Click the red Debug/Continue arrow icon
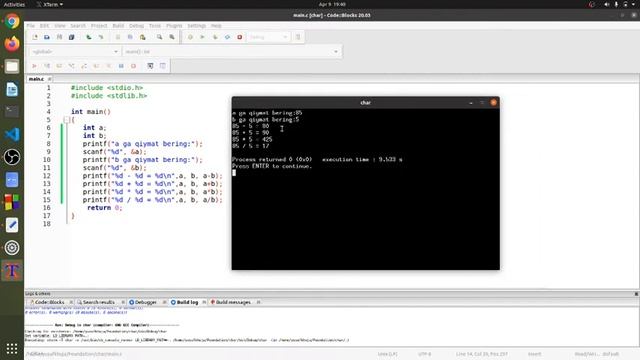The width and height of the screenshot is (640, 360). tap(34, 66)
